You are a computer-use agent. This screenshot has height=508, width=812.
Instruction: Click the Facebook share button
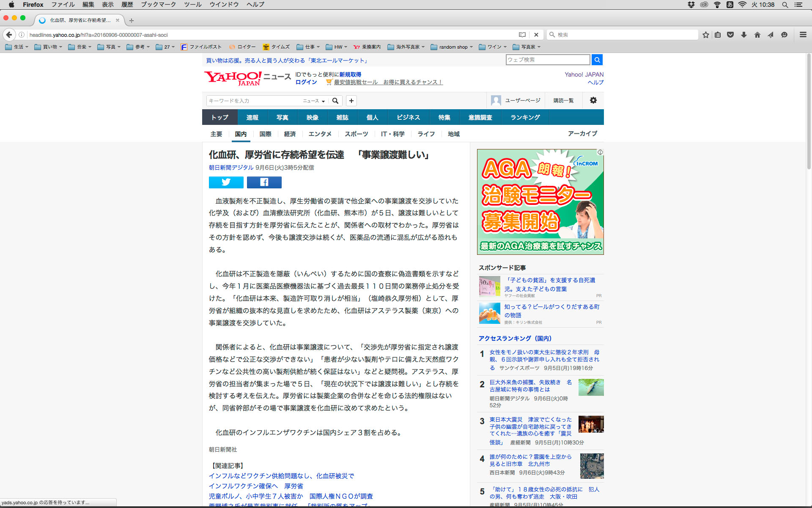point(264,182)
